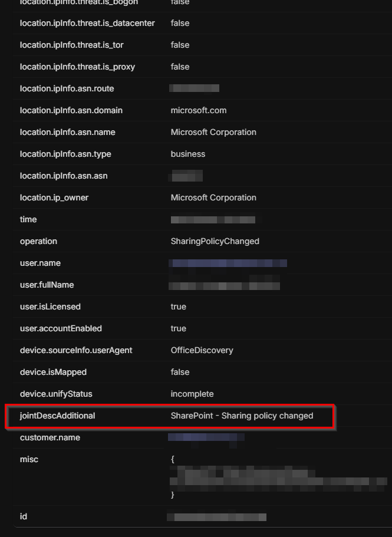Image resolution: width=392 pixels, height=537 pixels.
Task: Select the redacted user.name value
Action: click(x=228, y=263)
